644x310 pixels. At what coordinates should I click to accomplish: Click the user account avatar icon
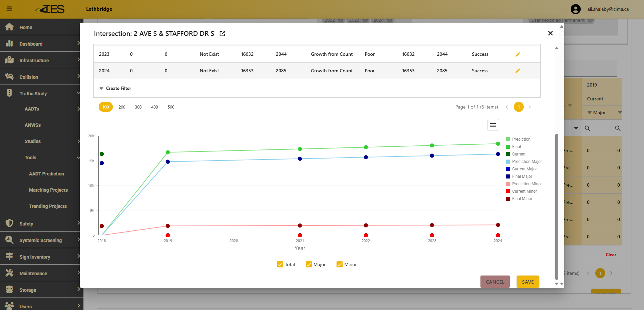click(575, 9)
